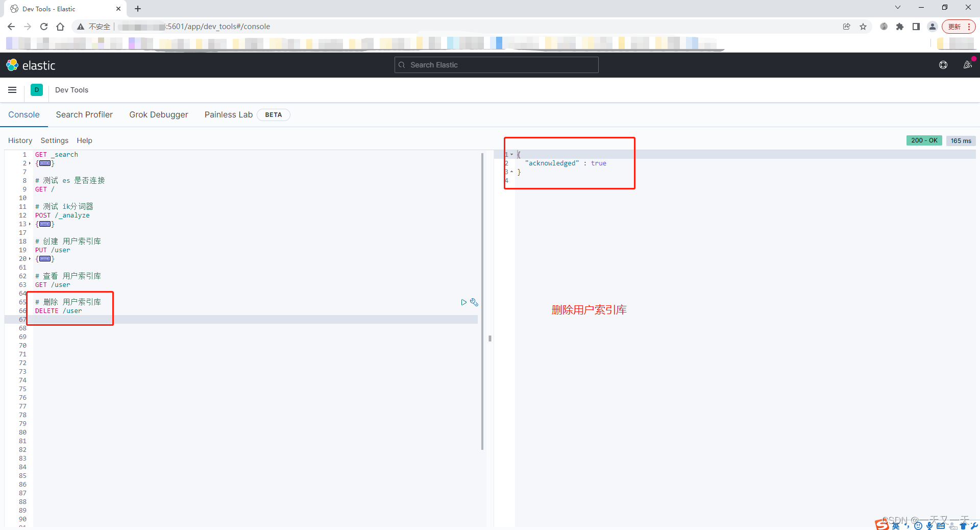Click the 更新 update button in Chrome

[955, 26]
